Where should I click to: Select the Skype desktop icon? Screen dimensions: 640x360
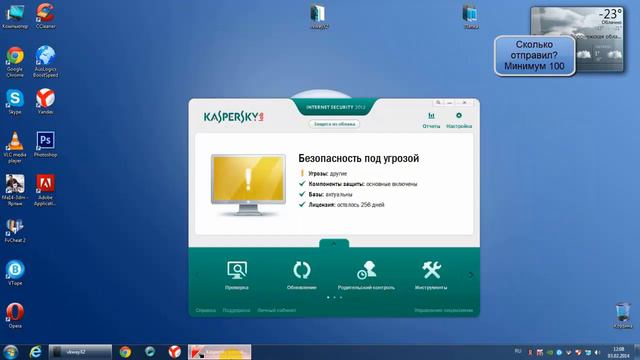pyautogui.click(x=15, y=102)
